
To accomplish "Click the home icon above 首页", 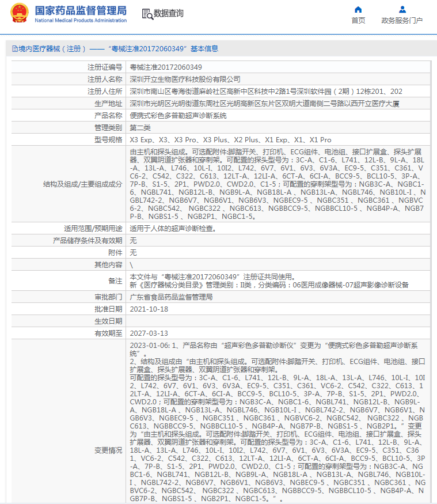I will tap(358, 9).
